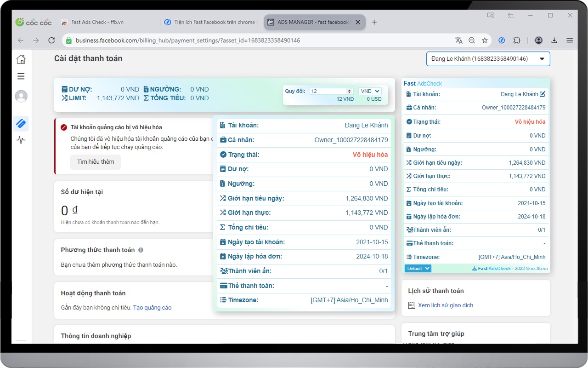Open the extensions puzzle icon

pos(517,40)
